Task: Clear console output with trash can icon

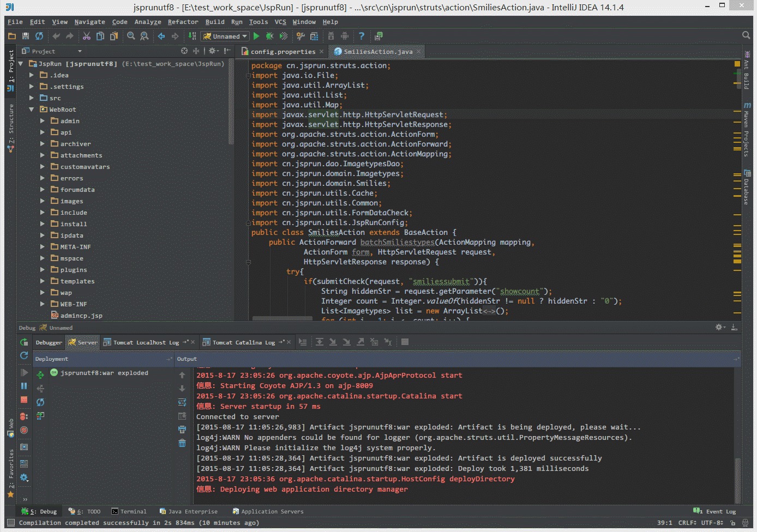Action: point(182,443)
